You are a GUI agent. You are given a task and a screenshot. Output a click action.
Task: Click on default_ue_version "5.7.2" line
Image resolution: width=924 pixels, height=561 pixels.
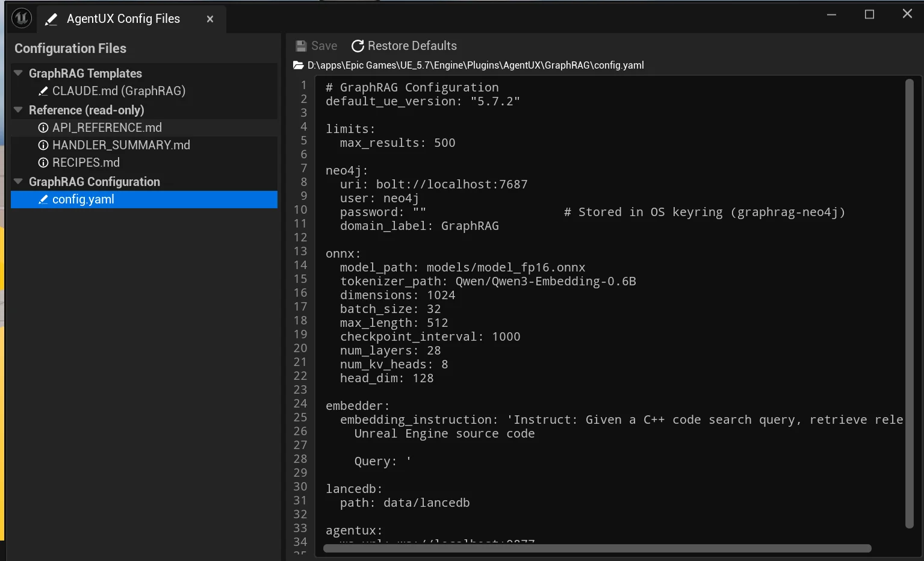423,101
